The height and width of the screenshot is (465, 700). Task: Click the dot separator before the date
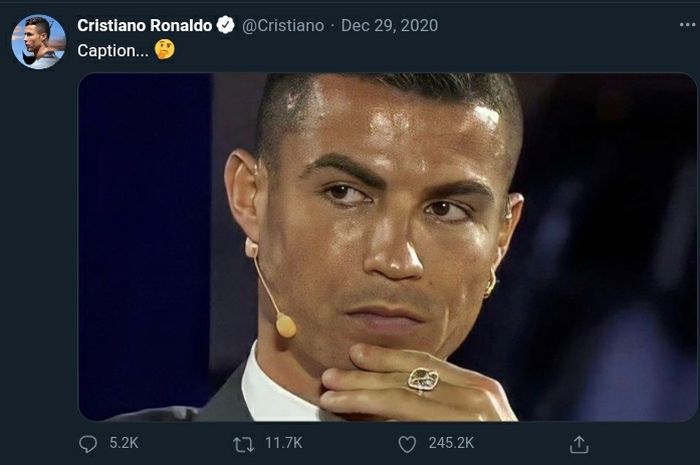click(x=333, y=25)
